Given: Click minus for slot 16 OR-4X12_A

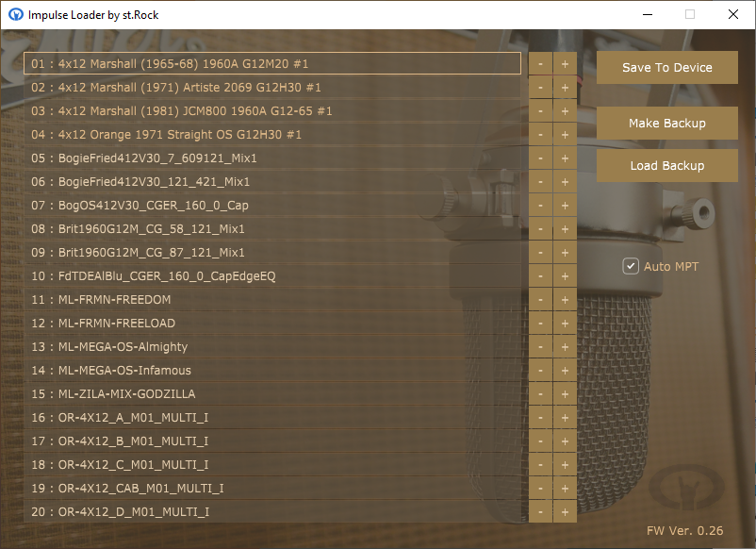Looking at the screenshot, I should click(540, 418).
